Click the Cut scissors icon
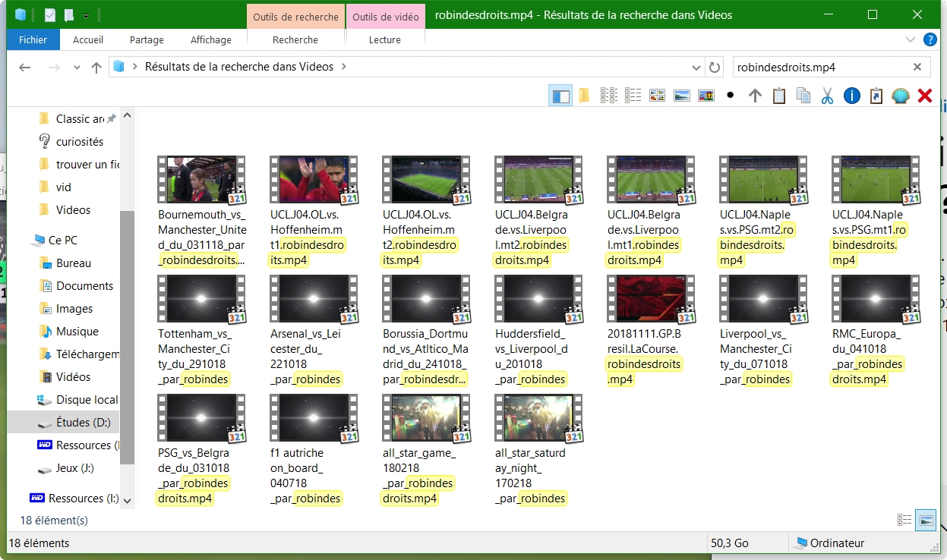This screenshot has height=560, width=947. point(827,96)
